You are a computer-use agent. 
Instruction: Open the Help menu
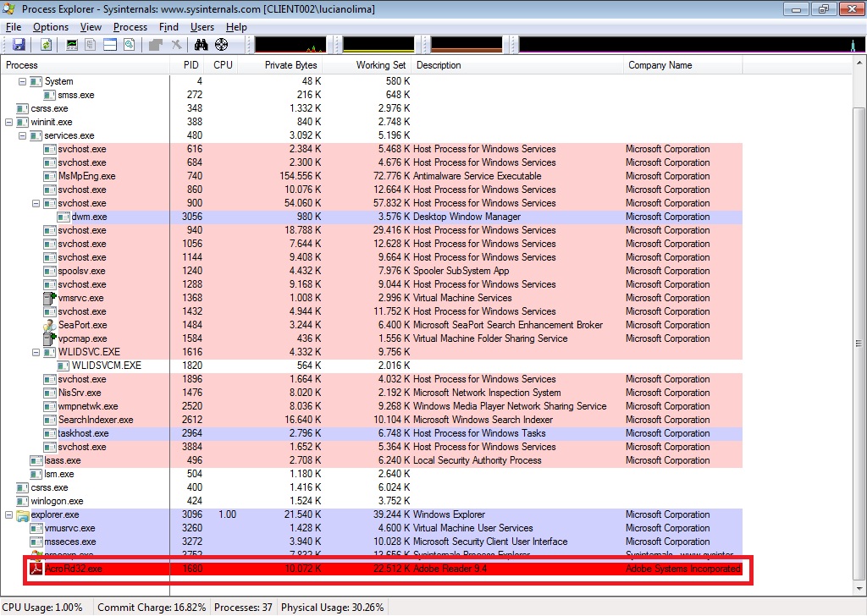[237, 27]
